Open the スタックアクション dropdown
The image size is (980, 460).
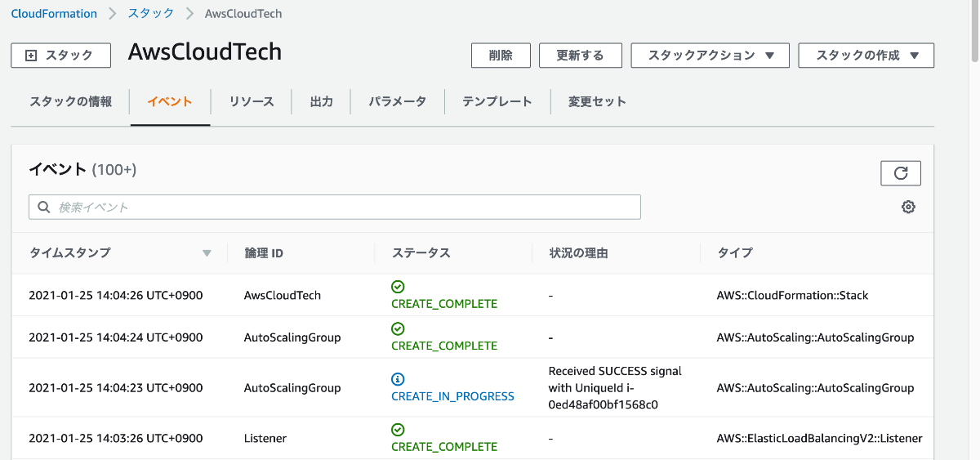click(x=710, y=56)
